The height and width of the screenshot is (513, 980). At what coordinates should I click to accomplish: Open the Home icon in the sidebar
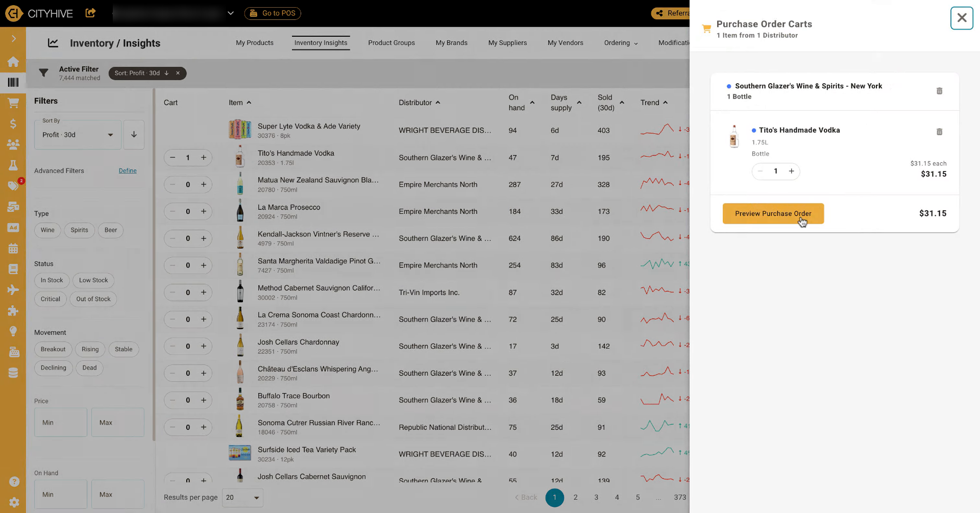click(x=13, y=62)
